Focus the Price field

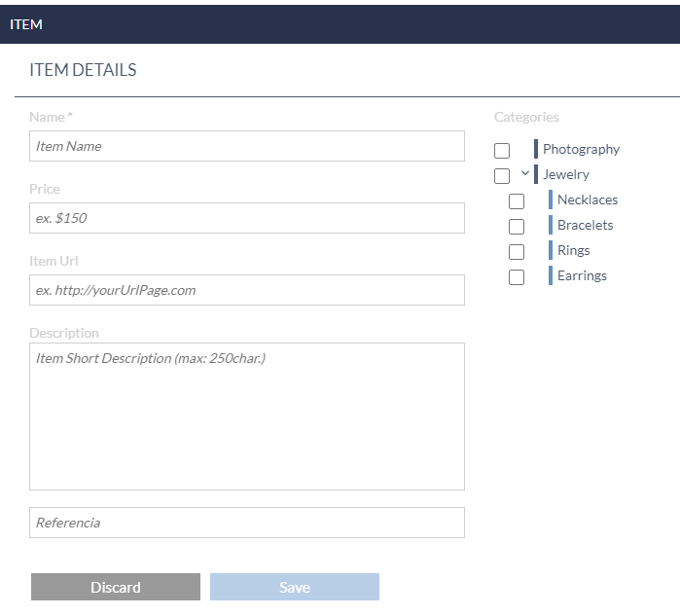tap(247, 218)
